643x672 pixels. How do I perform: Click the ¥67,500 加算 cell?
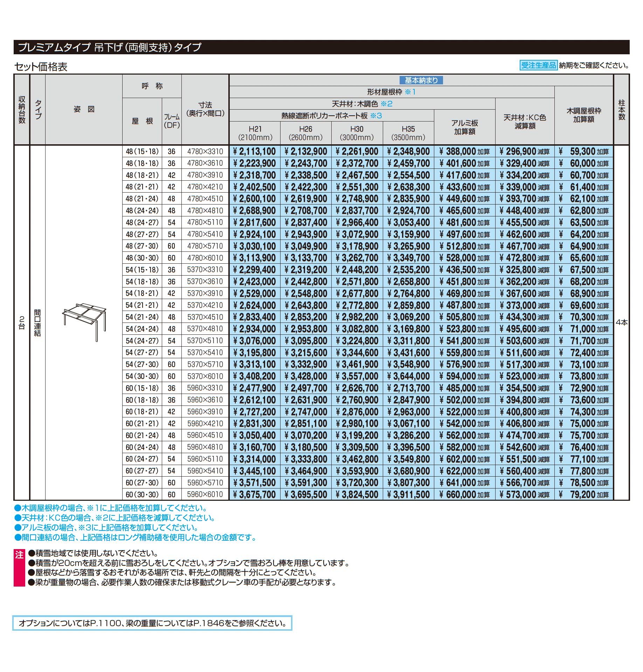click(x=584, y=270)
